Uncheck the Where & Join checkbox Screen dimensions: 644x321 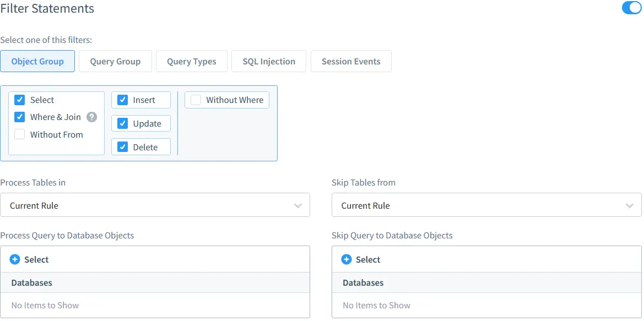coord(20,117)
